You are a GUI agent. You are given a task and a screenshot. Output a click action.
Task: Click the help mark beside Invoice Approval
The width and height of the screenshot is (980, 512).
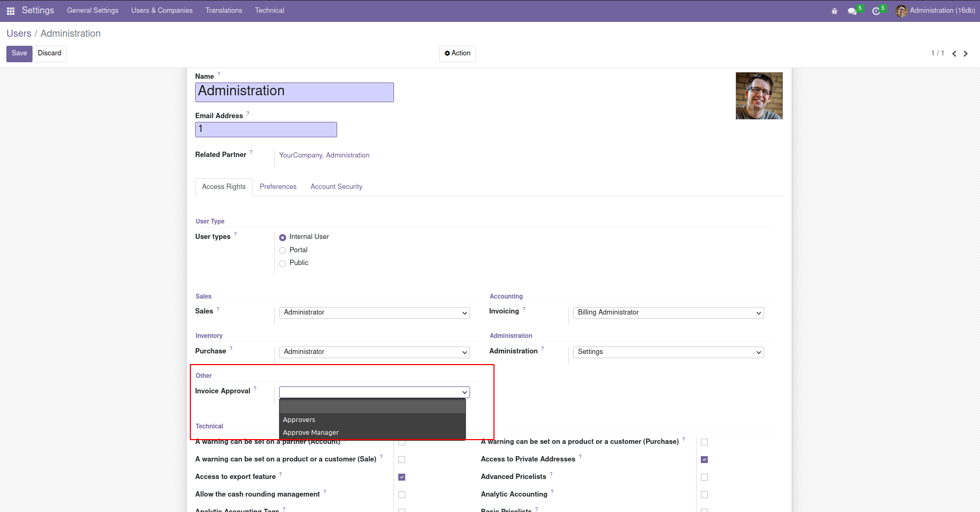(x=255, y=389)
